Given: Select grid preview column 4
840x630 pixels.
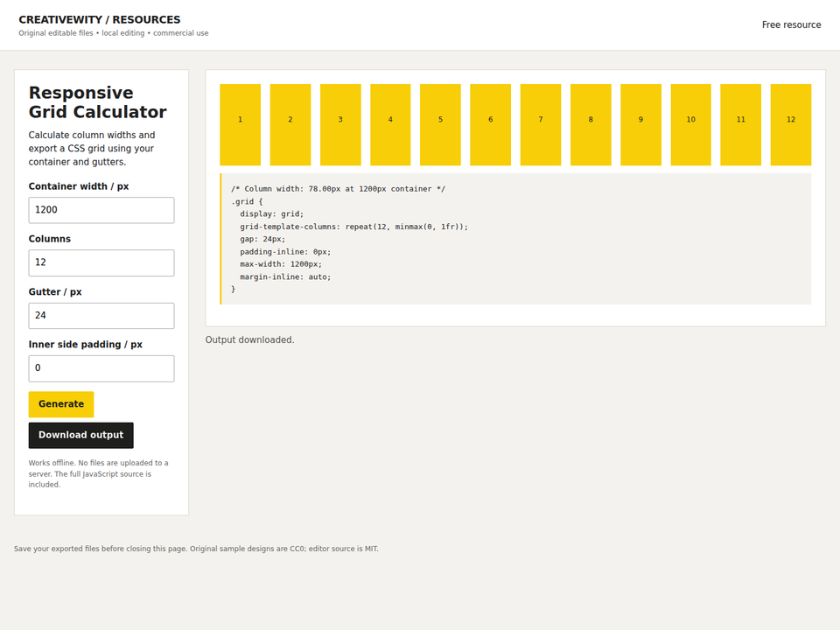Looking at the screenshot, I should (390, 124).
